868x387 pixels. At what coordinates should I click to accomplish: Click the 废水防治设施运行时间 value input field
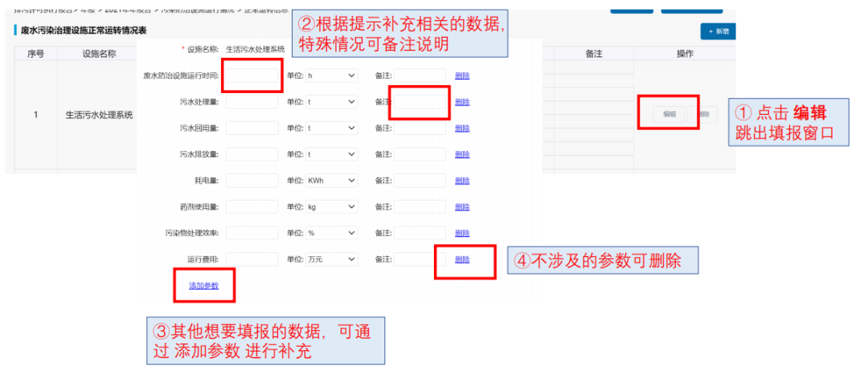click(x=252, y=75)
